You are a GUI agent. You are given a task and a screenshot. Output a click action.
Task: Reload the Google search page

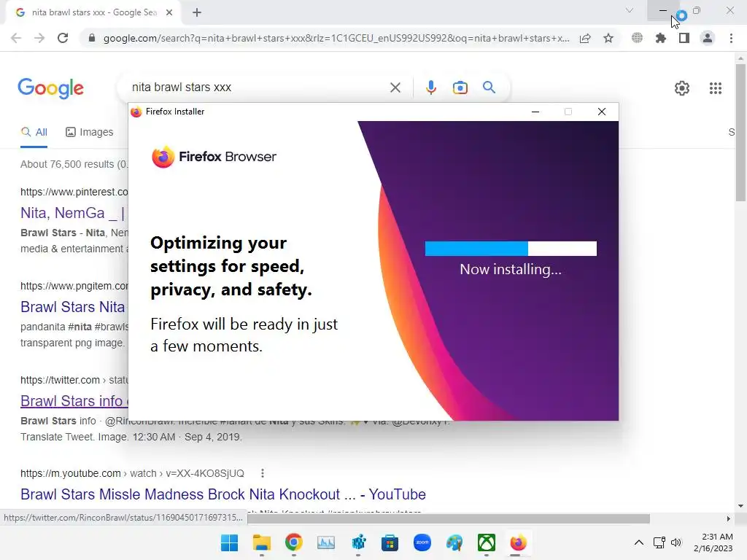pos(63,38)
